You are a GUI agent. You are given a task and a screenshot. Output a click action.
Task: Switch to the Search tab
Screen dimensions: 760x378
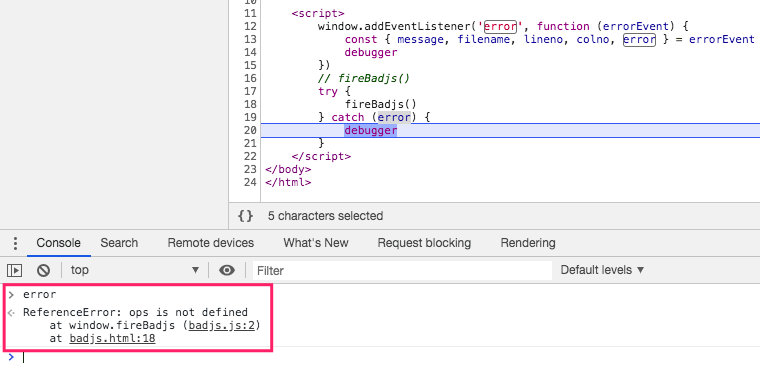click(x=119, y=243)
